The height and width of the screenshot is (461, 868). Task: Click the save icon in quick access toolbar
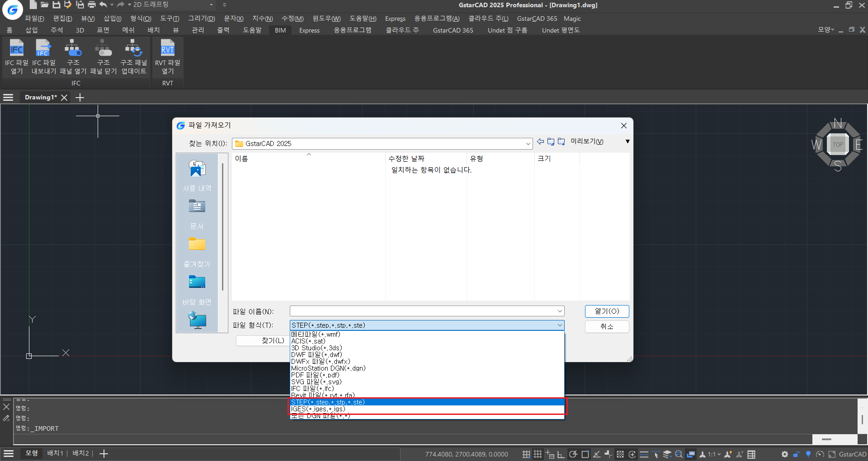(57, 5)
